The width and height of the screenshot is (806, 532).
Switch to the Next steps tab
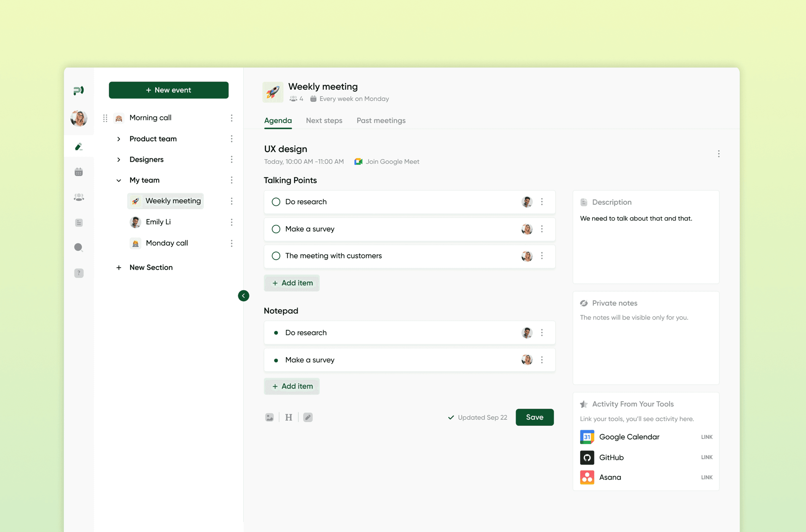(x=324, y=121)
